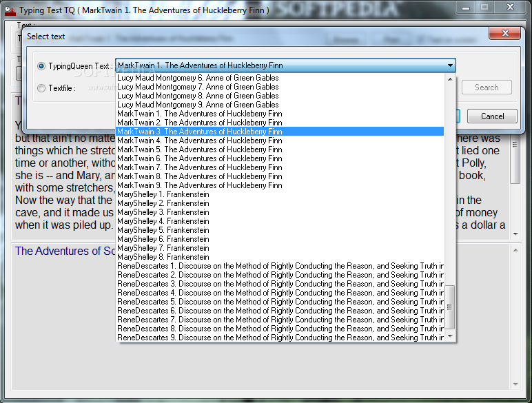
Task: Minimize the Typing Test TQ window
Action: (466, 8)
